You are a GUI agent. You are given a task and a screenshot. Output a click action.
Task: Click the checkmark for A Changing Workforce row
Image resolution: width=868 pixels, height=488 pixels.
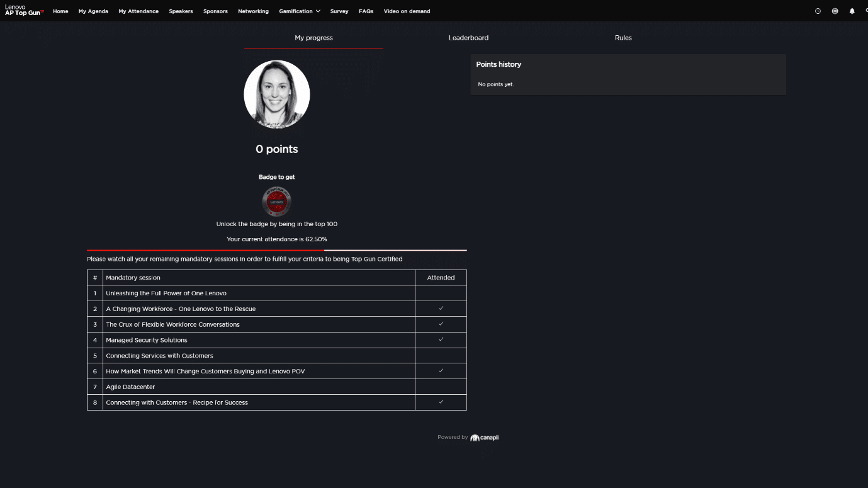[441, 309]
